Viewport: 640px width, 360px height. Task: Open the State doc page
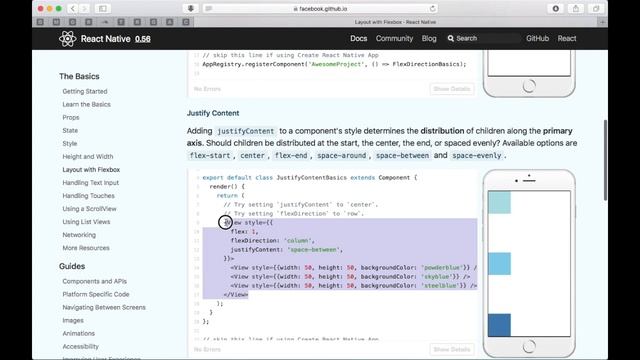point(70,131)
